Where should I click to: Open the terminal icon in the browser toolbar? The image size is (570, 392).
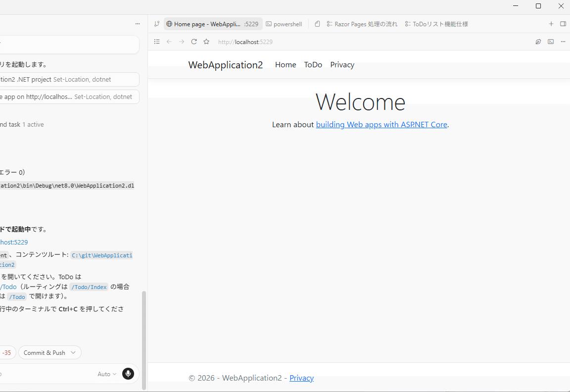pos(551,42)
